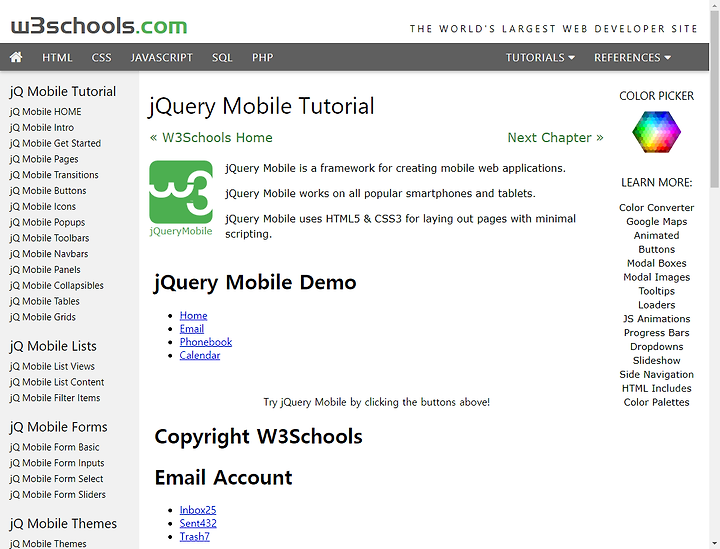720x549 pixels.
Task: Go to « W3Schools Home link
Action: pyautogui.click(x=211, y=138)
